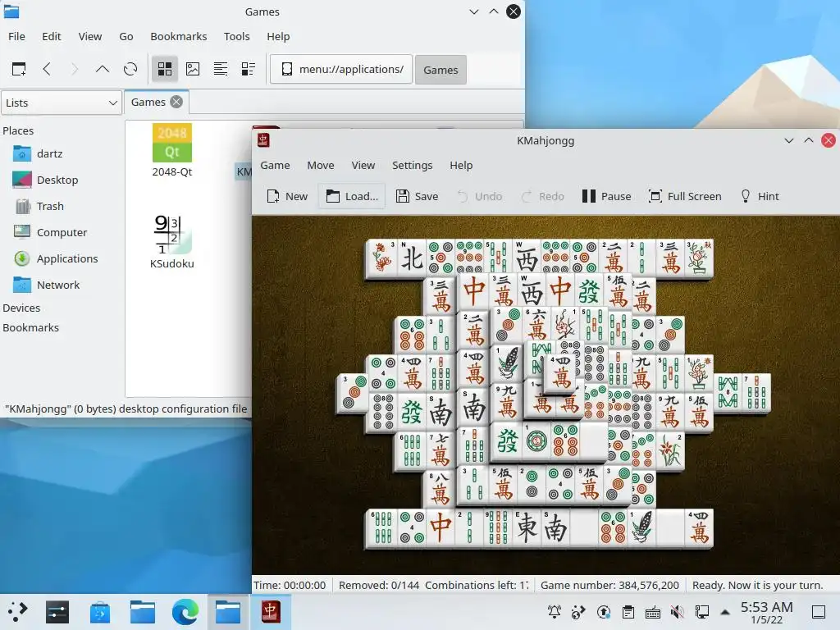Click the menu://applications/ path button
This screenshot has width=840, height=630.
pos(341,69)
